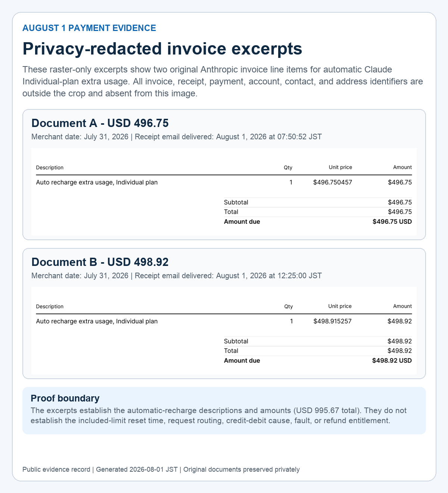448x493 pixels.
Task: Click Document A's Description column header
Action: point(50,168)
